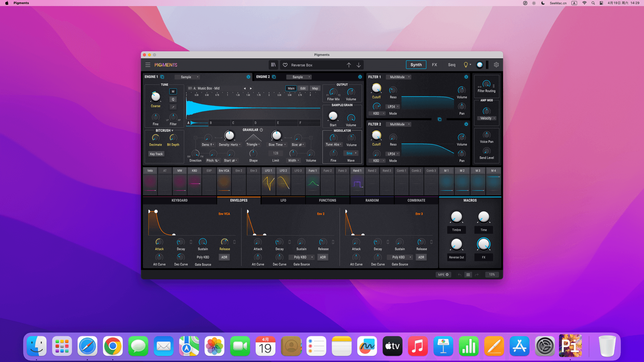This screenshot has width=644, height=362.
Task: Click the Reverse Box preset name
Action: click(x=302, y=65)
